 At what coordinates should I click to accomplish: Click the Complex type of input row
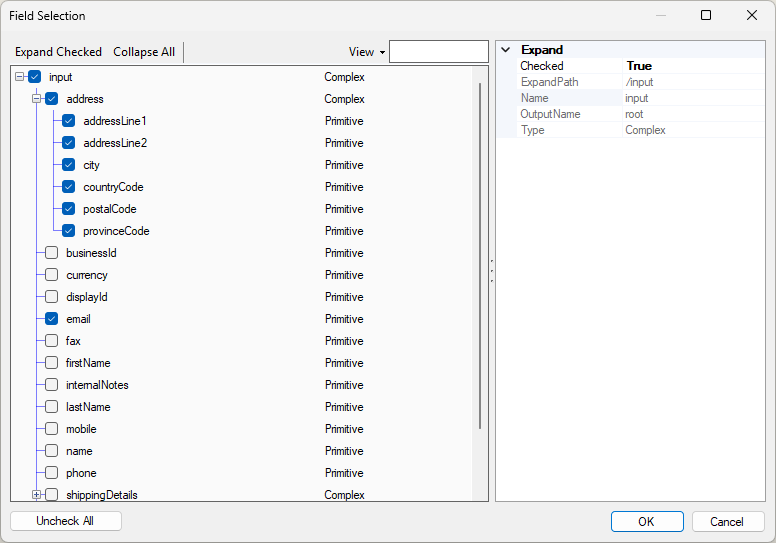344,77
